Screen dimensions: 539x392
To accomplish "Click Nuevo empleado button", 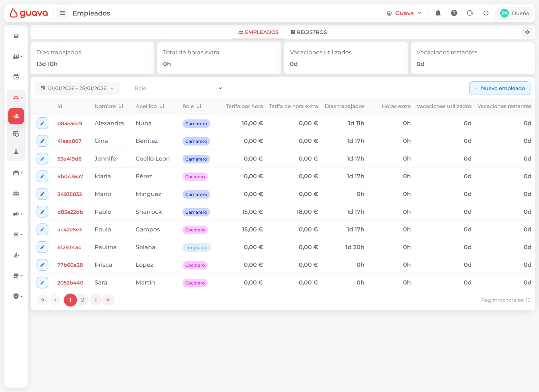I will pyautogui.click(x=499, y=88).
